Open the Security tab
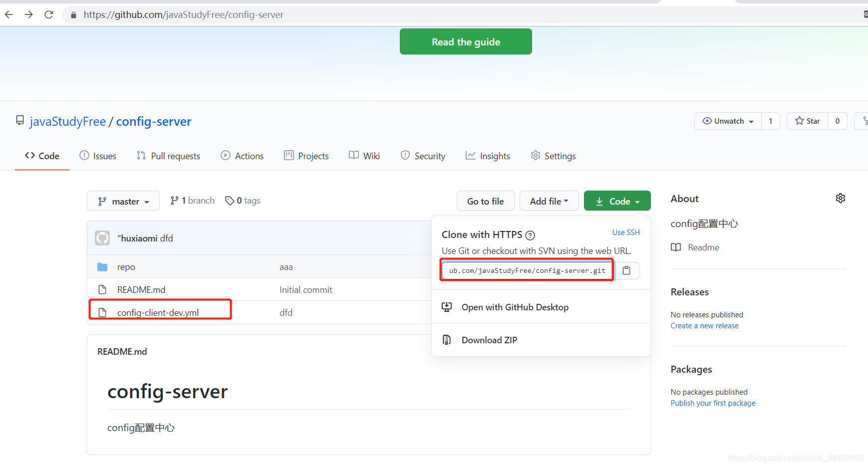 point(423,156)
